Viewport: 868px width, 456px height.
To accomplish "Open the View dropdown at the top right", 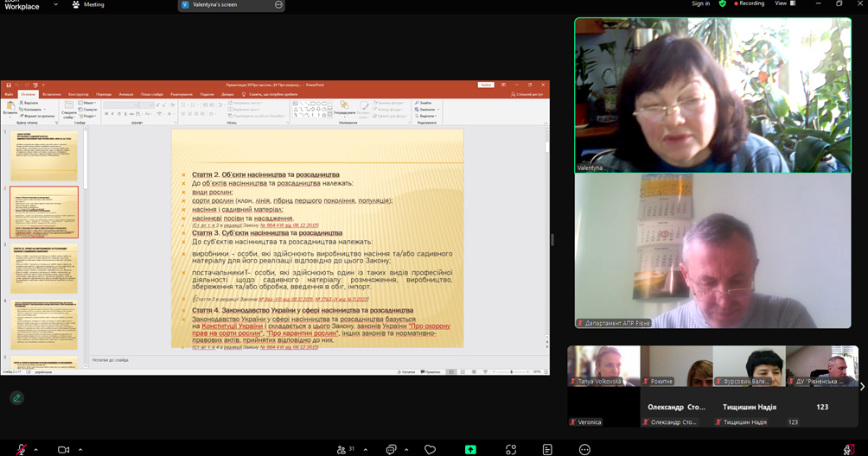I will point(784,3).
